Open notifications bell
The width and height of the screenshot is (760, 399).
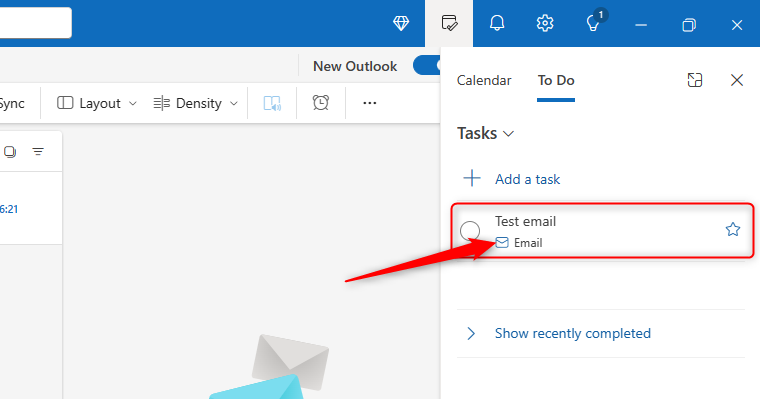tap(497, 23)
